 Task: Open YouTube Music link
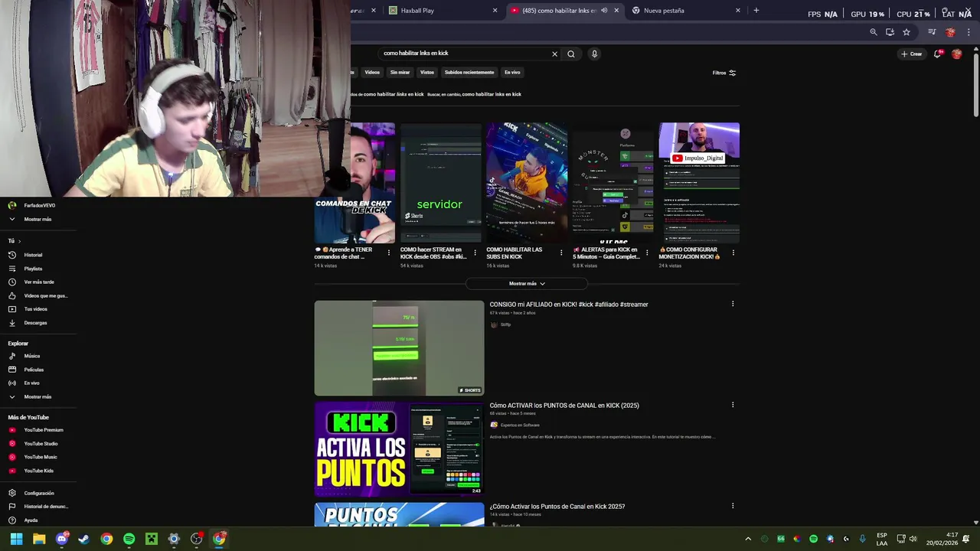[41, 457]
